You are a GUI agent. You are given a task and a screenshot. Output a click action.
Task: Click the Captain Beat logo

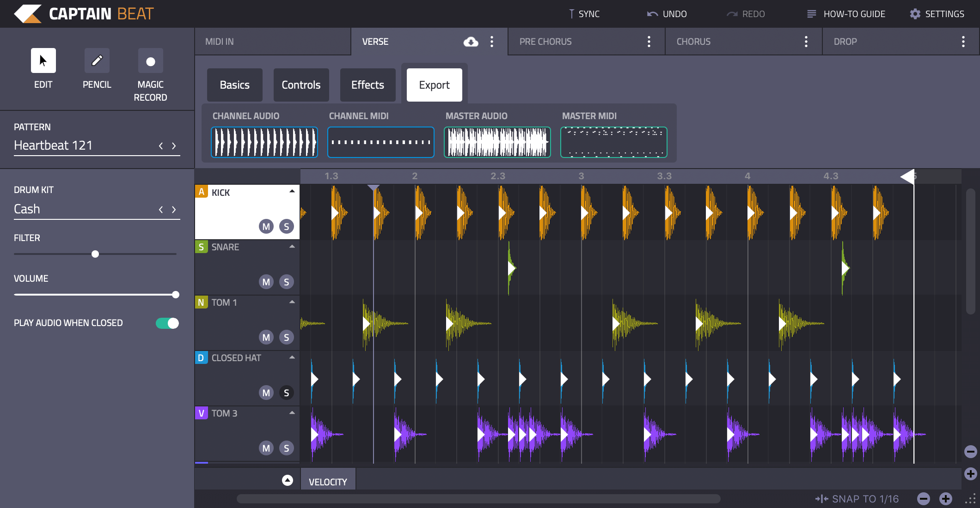(x=84, y=14)
